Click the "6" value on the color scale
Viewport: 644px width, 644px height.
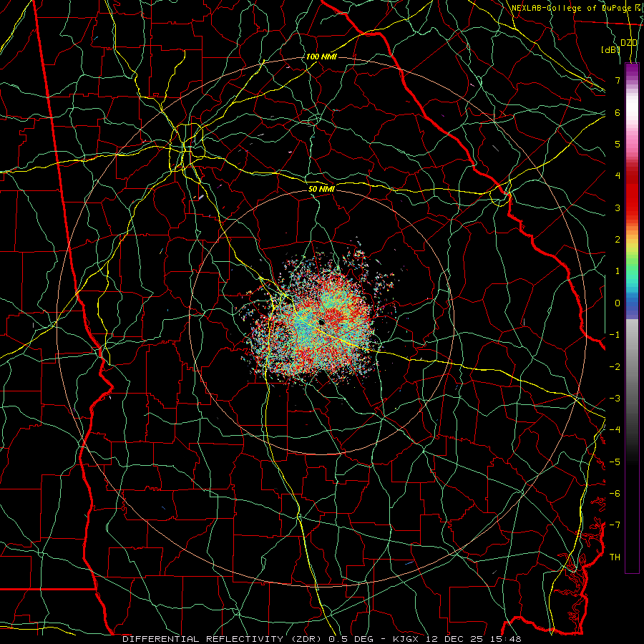pyautogui.click(x=618, y=112)
